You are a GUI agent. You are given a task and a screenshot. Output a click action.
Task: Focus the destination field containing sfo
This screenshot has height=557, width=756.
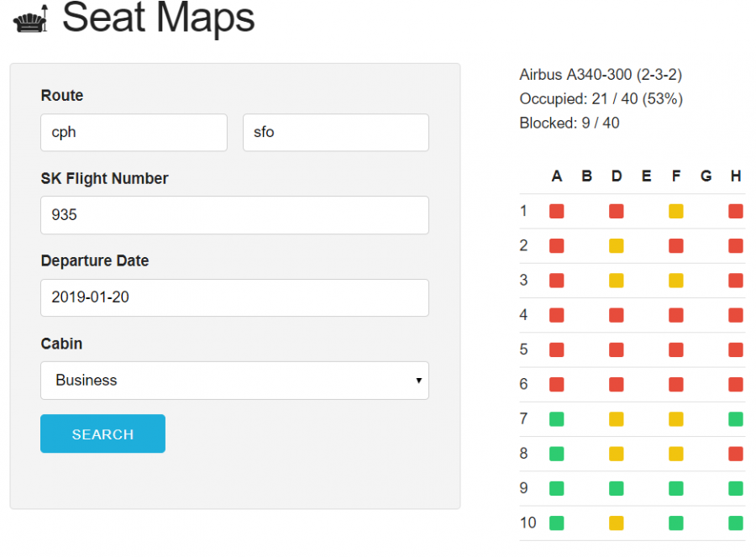coord(335,133)
